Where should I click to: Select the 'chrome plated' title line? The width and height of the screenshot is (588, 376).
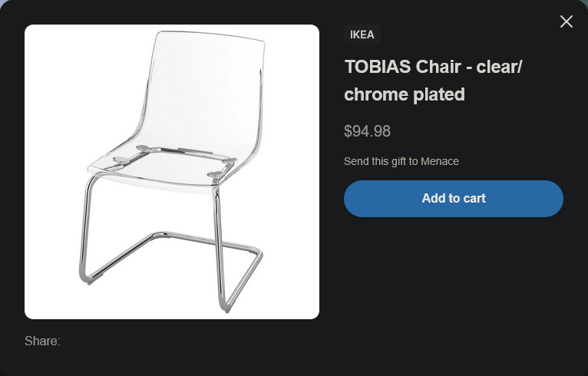405,94
